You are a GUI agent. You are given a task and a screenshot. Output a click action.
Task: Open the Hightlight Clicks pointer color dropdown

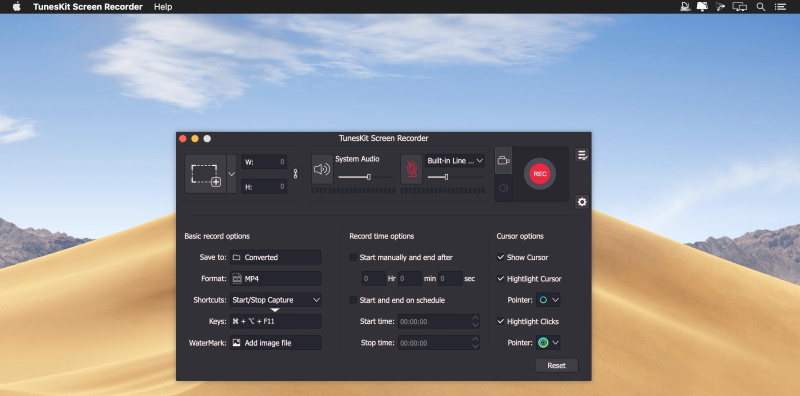coord(548,343)
